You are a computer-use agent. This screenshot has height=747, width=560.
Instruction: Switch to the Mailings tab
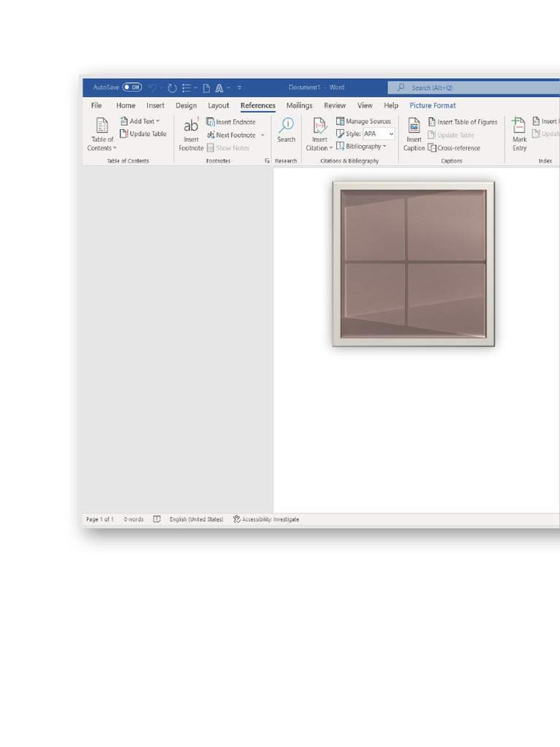299,105
